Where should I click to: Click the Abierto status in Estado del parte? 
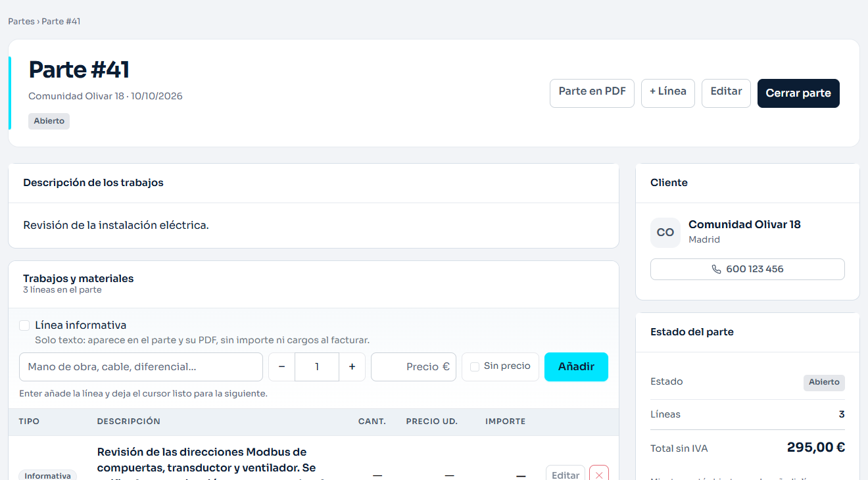[824, 383]
